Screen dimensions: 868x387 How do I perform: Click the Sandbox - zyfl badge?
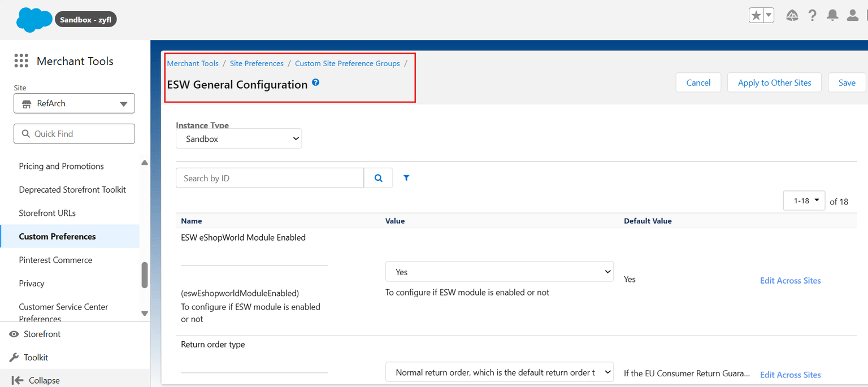click(x=85, y=20)
